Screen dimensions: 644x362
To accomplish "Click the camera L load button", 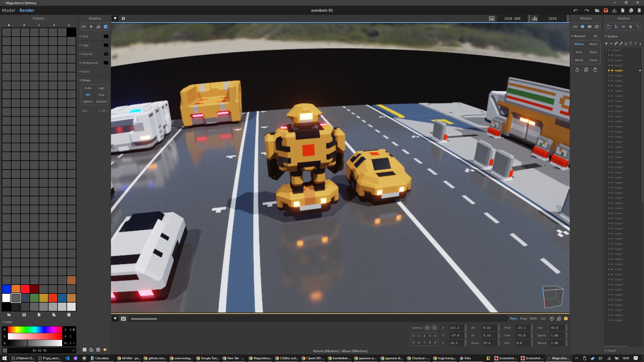I will (x=434, y=328).
